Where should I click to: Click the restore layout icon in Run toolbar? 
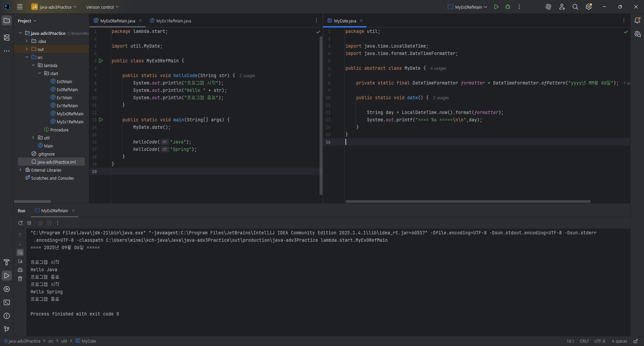click(x=49, y=223)
